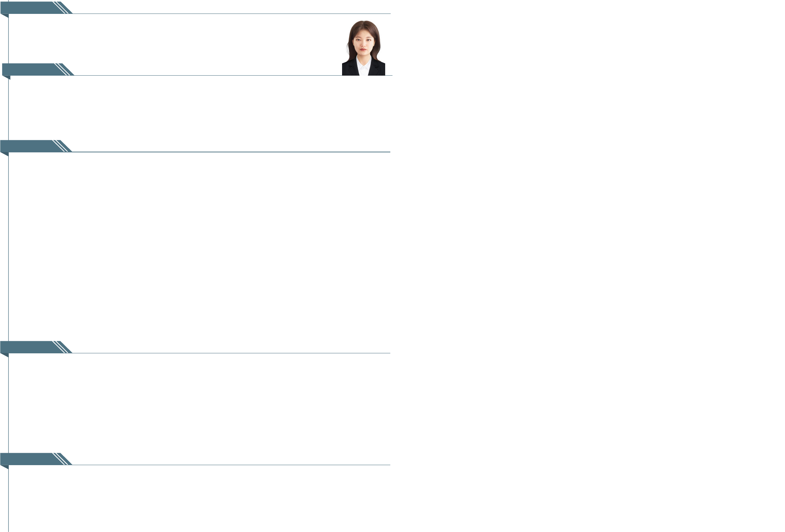Select diagonal stripes on the third banner
Viewport: 785px width, 532px height.
(61, 146)
